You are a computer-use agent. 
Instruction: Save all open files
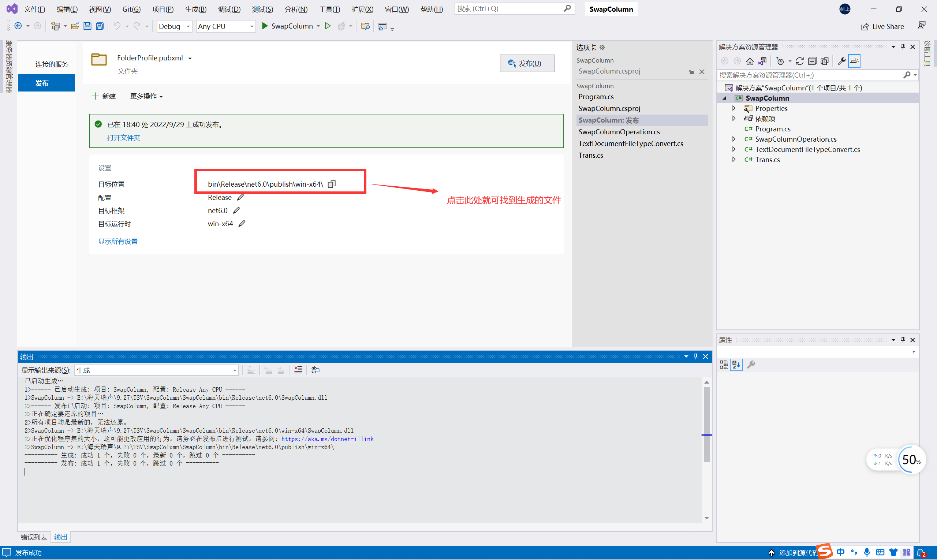[99, 26]
